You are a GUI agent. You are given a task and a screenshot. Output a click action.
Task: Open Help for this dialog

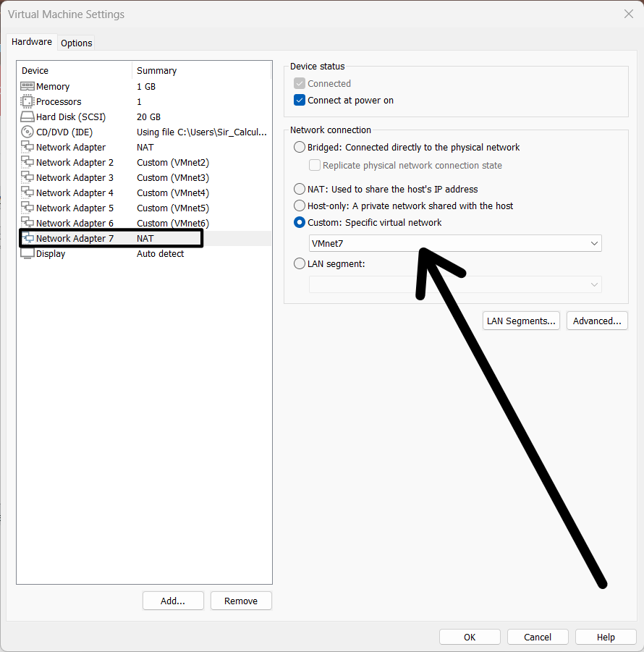606,637
